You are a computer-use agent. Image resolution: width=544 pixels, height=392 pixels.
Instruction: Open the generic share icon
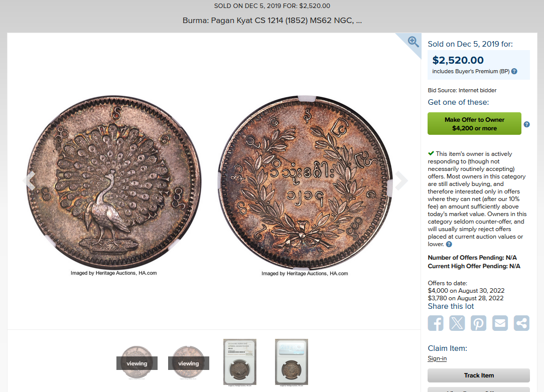coord(521,323)
